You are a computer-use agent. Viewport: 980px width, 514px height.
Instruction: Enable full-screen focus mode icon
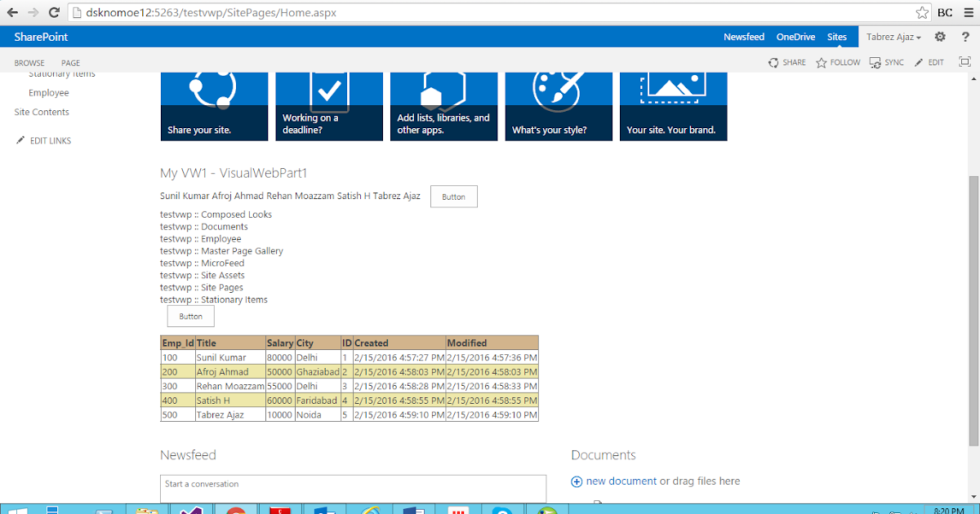pyautogui.click(x=964, y=60)
